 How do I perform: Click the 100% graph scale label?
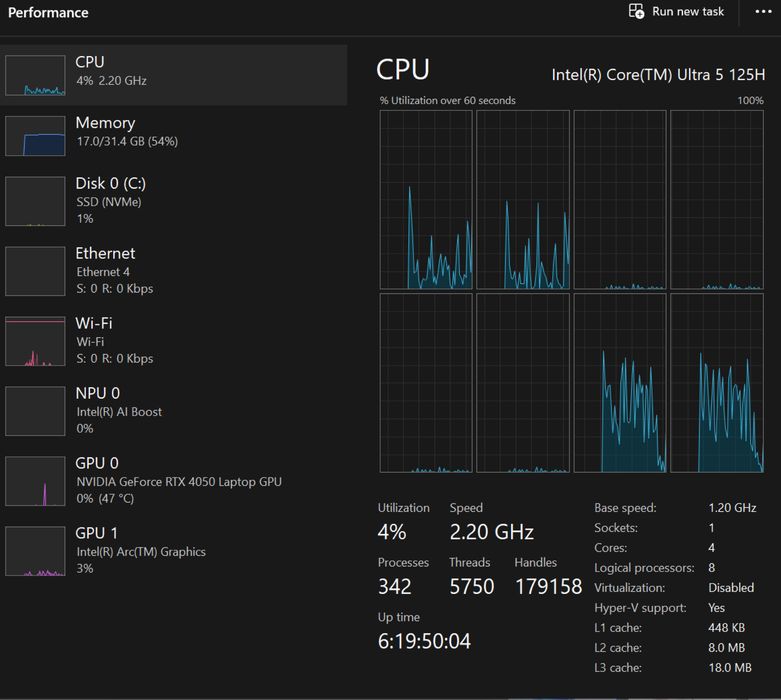(750, 100)
